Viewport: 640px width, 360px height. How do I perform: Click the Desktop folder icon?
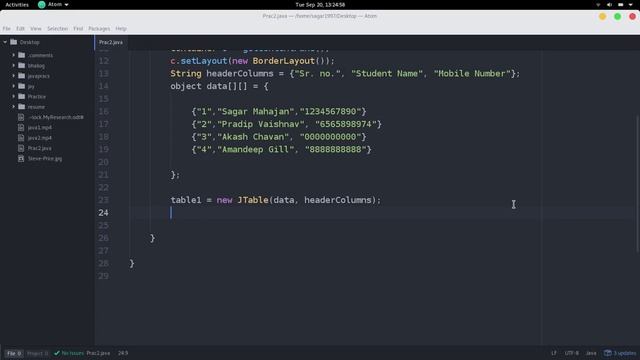(x=13, y=42)
